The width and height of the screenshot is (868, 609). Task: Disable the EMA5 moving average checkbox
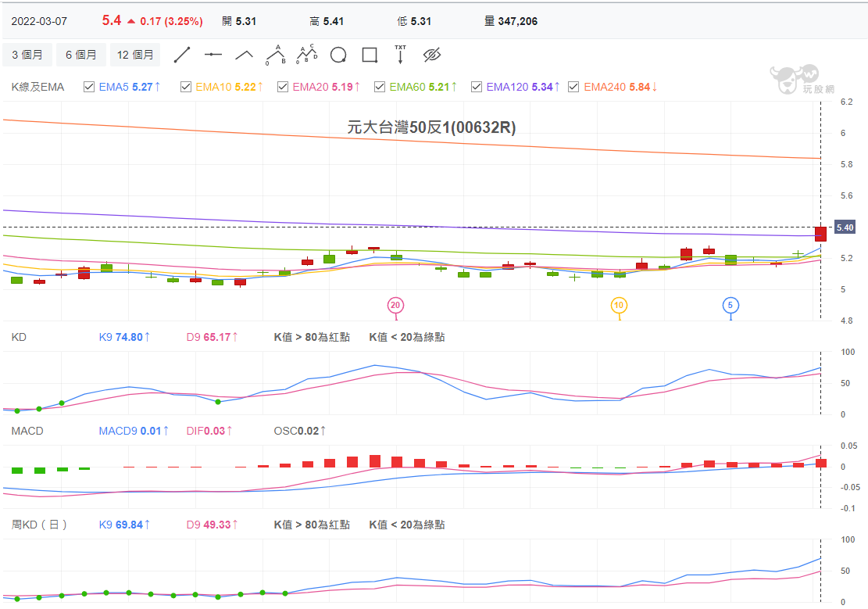click(89, 86)
